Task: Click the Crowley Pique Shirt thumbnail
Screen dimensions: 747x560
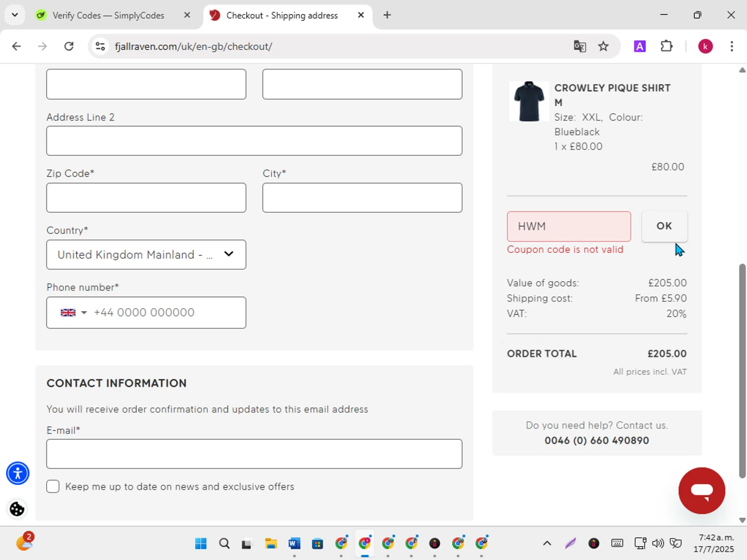Action: coord(529,101)
